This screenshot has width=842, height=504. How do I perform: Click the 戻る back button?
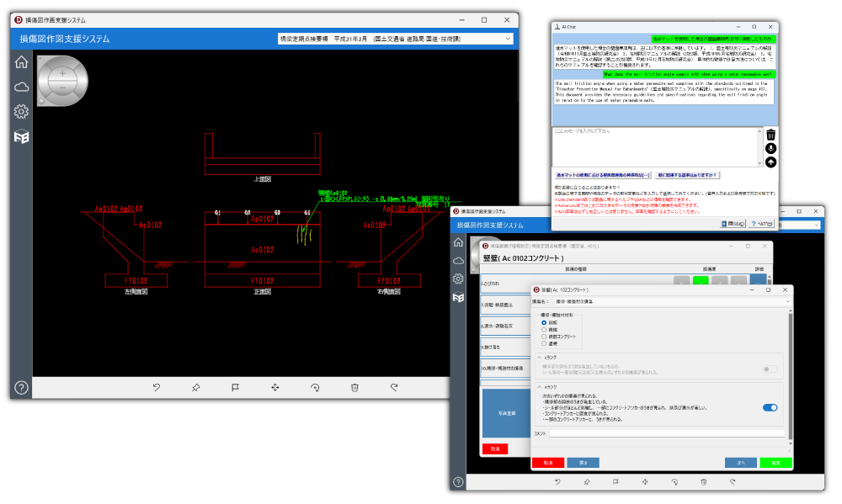pos(584,463)
